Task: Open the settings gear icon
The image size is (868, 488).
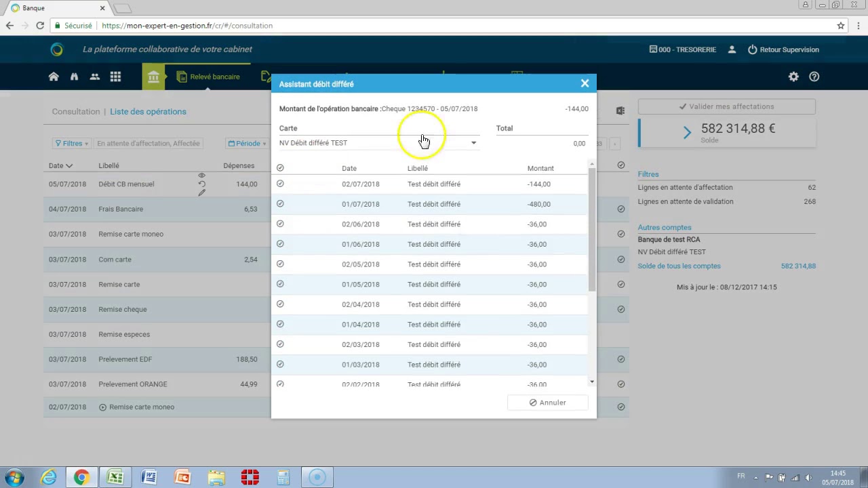Action: (x=793, y=77)
